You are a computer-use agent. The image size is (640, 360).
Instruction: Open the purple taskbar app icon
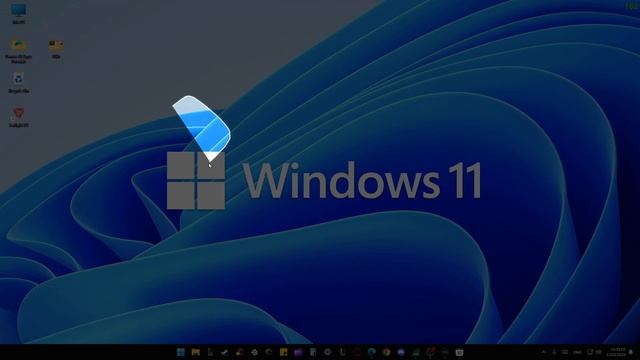pyautogui.click(x=298, y=352)
